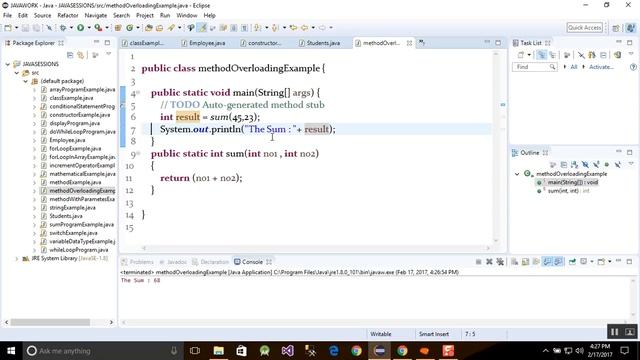Open the Window menu
The width and height of the screenshot is (640, 360).
(187, 16)
